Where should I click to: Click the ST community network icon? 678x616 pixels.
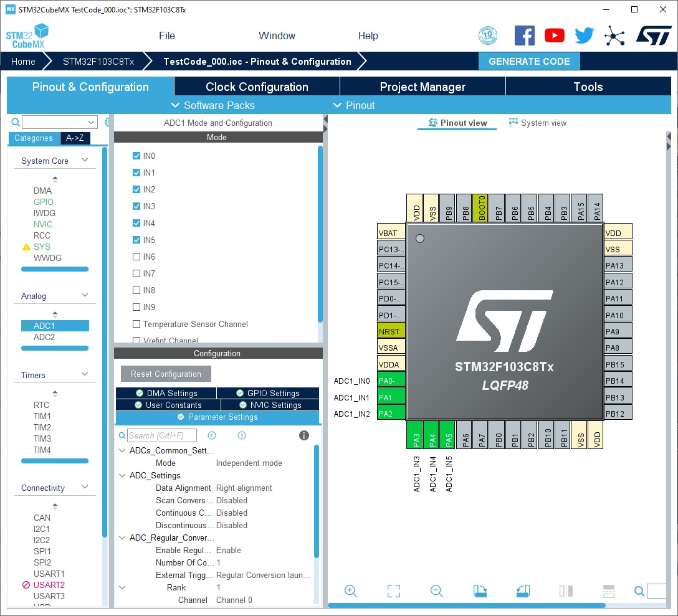pos(614,36)
